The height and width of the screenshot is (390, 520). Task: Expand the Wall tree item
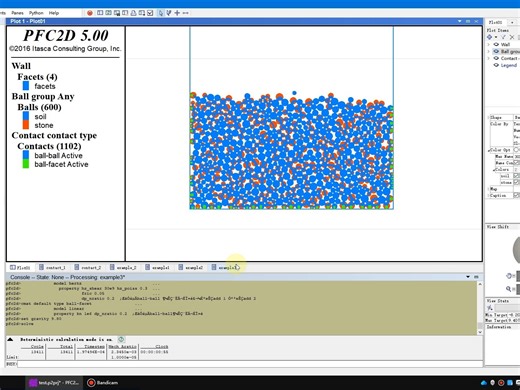489,44
